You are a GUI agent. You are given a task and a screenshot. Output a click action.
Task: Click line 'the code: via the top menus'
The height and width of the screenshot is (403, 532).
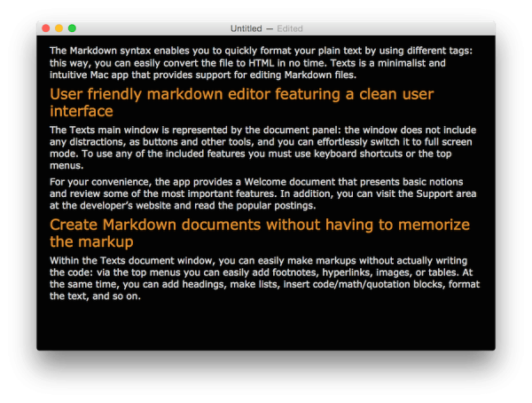(x=262, y=273)
